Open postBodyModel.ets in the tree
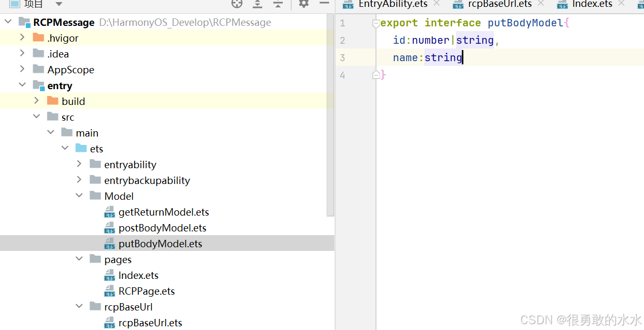 162,228
